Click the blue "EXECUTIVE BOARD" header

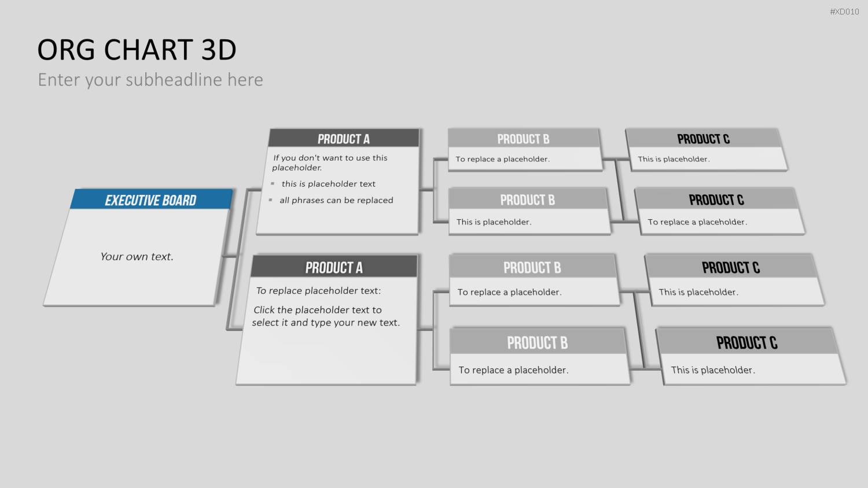[151, 200]
